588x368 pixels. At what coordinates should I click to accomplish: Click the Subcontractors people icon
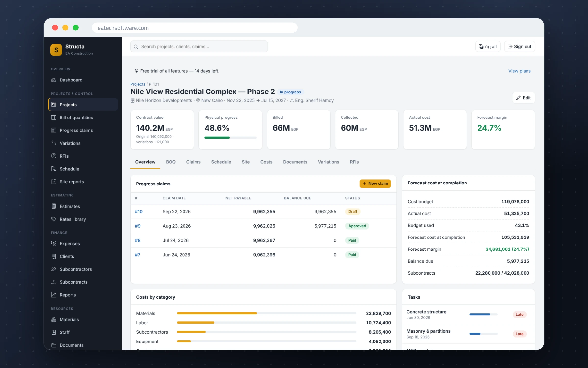54,269
